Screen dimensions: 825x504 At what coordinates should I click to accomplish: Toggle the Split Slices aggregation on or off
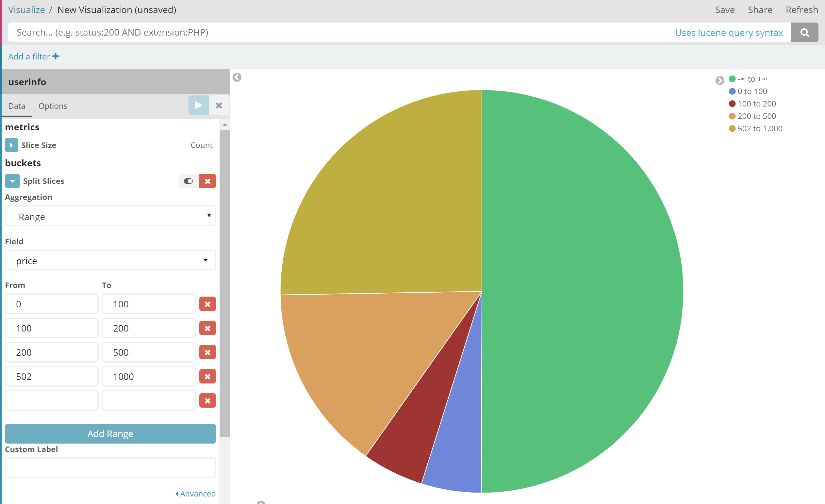click(189, 181)
